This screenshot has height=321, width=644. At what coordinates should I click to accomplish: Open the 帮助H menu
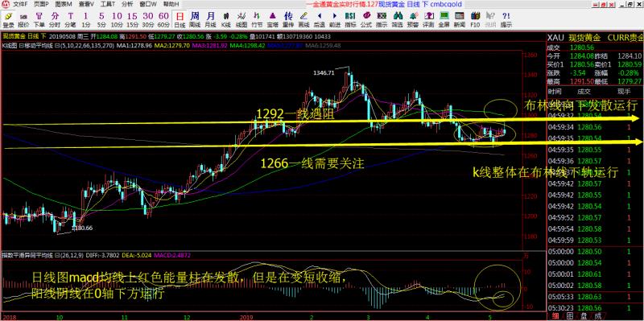pos(171,4)
